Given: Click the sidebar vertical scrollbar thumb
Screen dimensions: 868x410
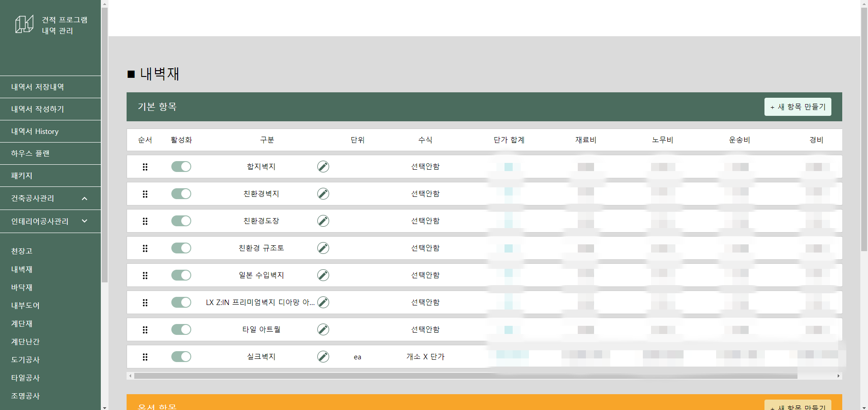Looking at the screenshot, I should pos(104,145).
